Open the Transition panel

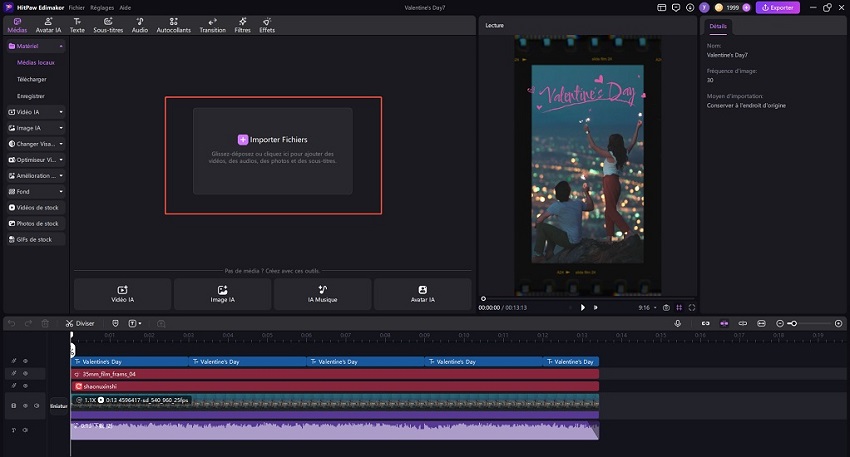click(x=212, y=25)
